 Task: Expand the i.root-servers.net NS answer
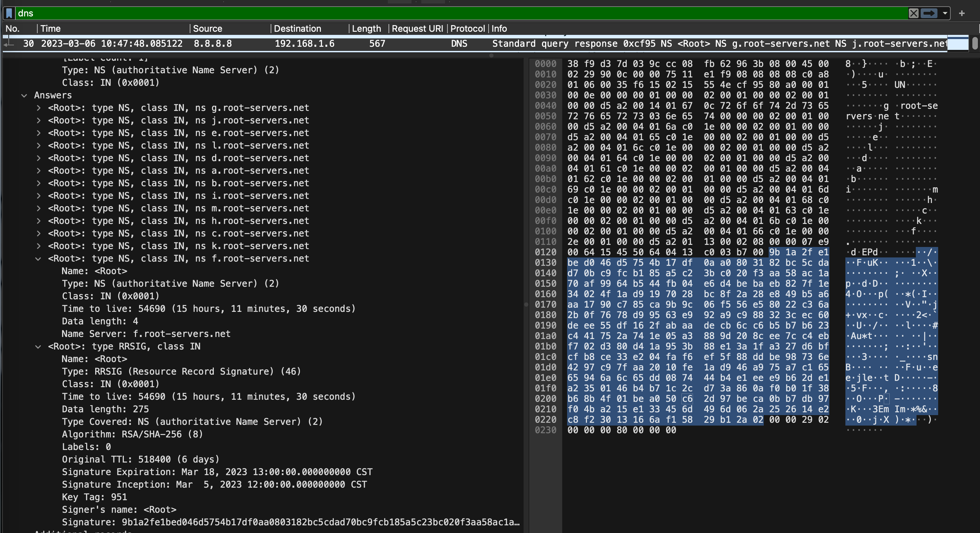38,196
